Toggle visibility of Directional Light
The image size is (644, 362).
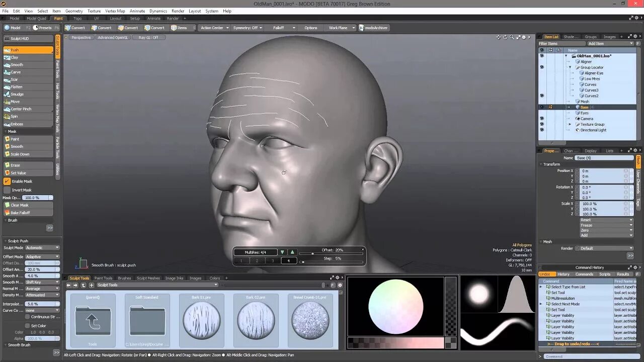click(542, 130)
